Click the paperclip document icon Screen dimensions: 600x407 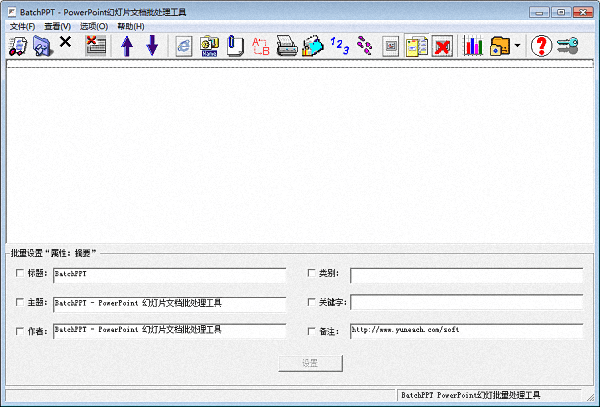click(x=235, y=46)
